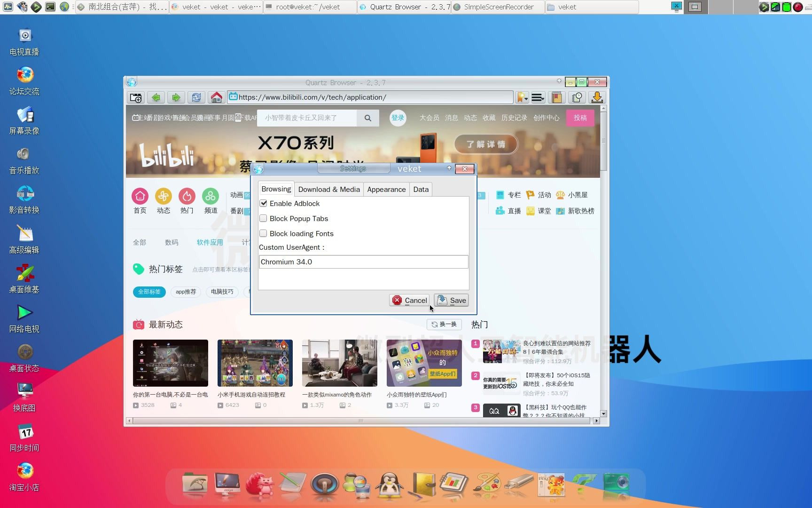The image size is (812, 508).
Task: Open the 大会员 link in bilibili header
Action: click(x=429, y=118)
